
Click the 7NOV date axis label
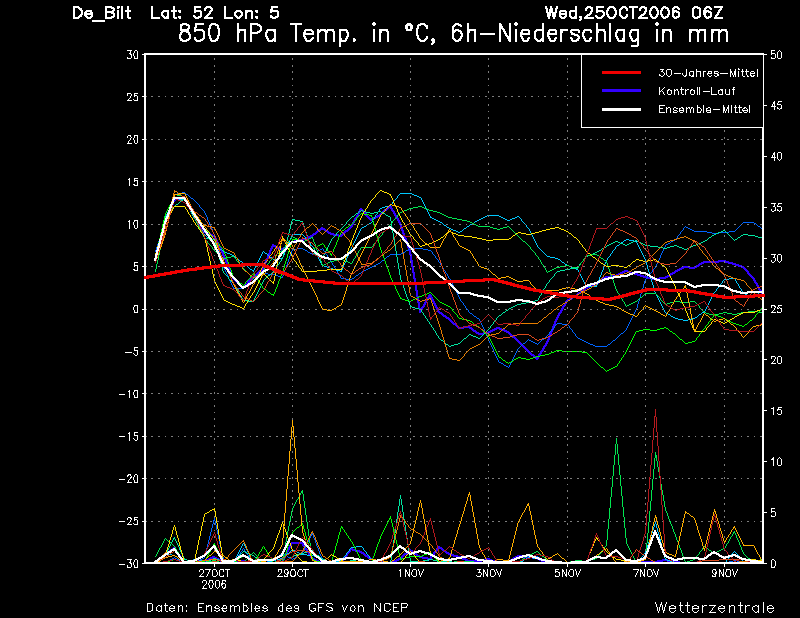pos(646,573)
